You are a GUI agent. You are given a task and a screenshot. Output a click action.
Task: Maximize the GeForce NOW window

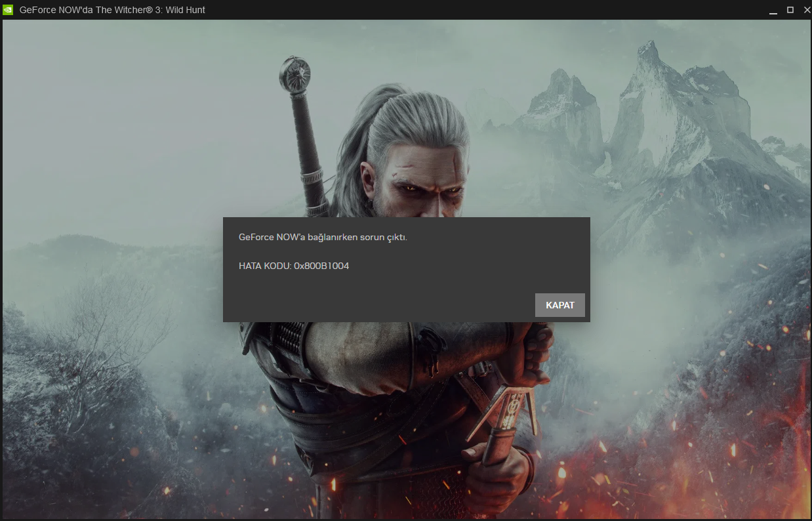point(790,10)
